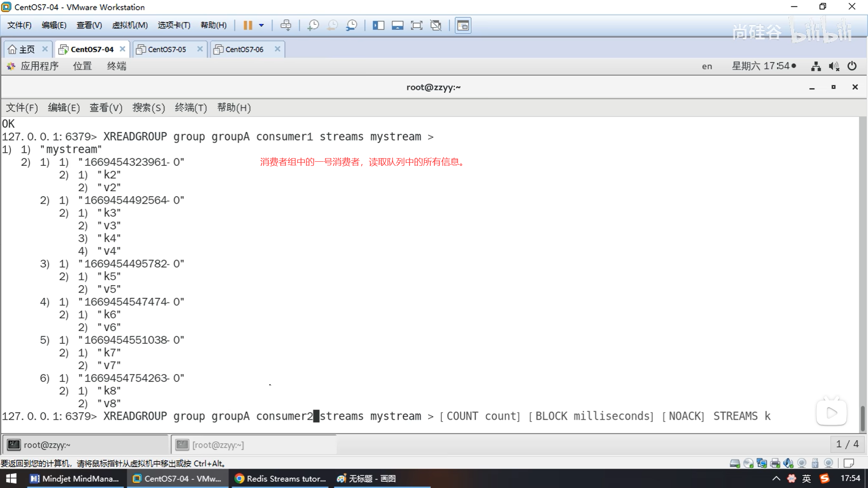
Task: Click the console view icon
Action: pos(462,25)
